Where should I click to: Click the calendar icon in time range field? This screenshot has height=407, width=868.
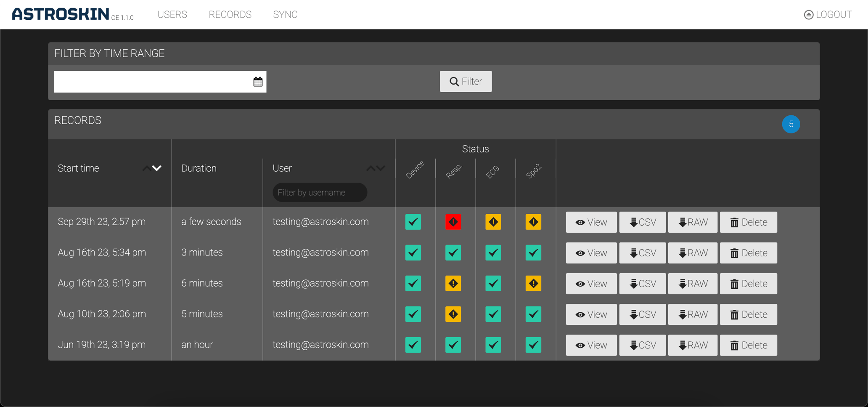click(x=258, y=82)
